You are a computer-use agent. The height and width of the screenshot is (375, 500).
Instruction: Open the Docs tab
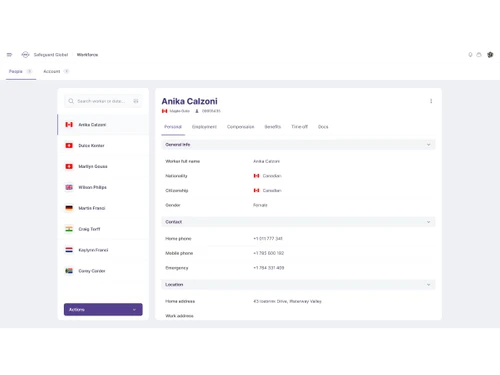coord(323,127)
